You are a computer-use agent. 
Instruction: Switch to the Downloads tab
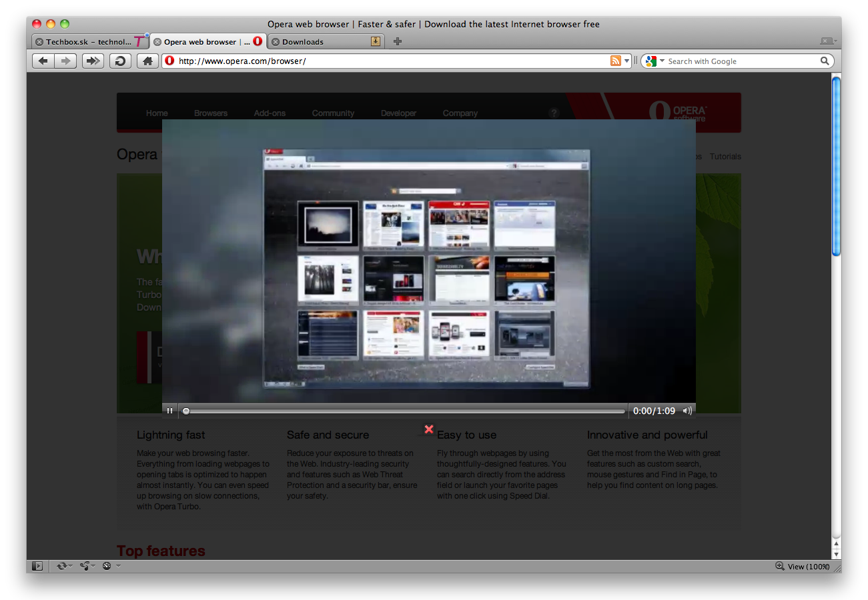(326, 41)
